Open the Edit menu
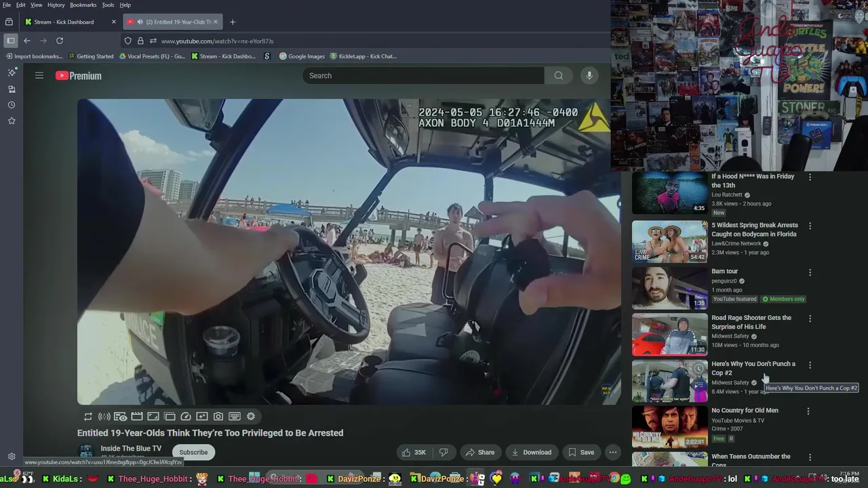 [x=21, y=5]
